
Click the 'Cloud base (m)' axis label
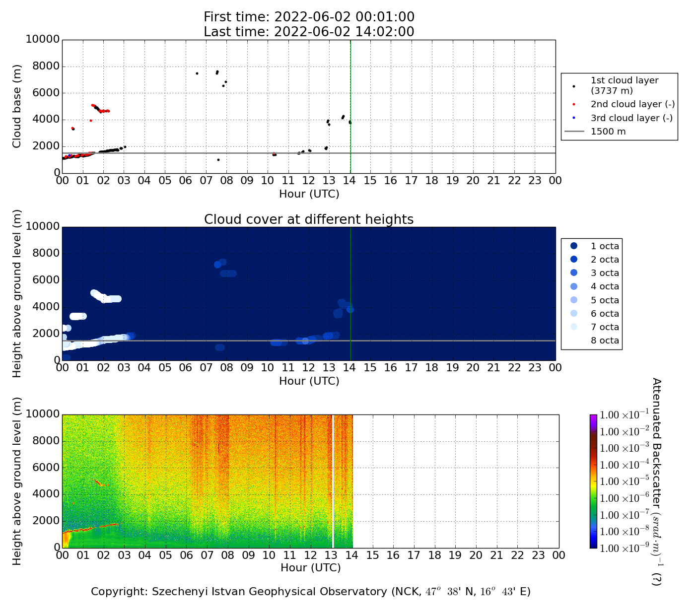pos(17,106)
